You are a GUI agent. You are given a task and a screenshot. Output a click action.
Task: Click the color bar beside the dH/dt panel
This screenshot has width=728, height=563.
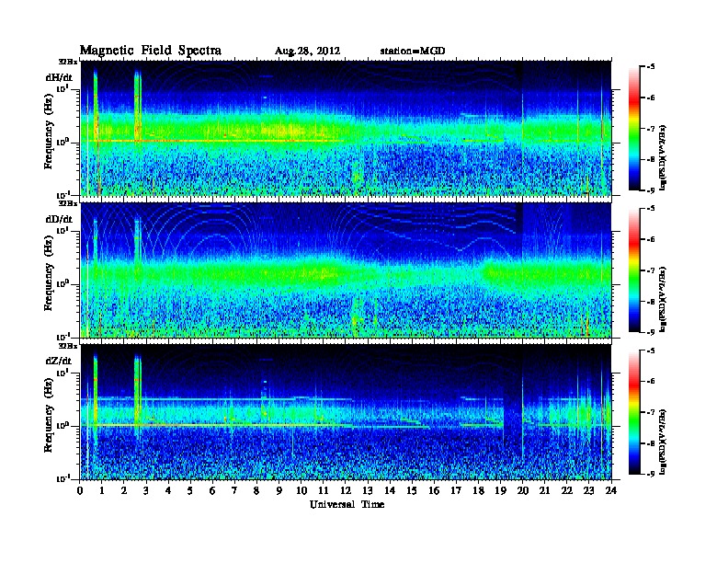tap(634, 129)
